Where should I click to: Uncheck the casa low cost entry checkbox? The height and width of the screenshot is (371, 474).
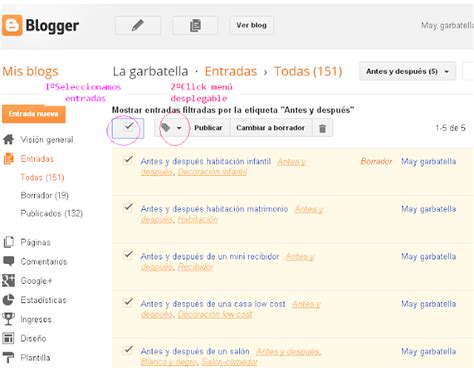click(128, 303)
